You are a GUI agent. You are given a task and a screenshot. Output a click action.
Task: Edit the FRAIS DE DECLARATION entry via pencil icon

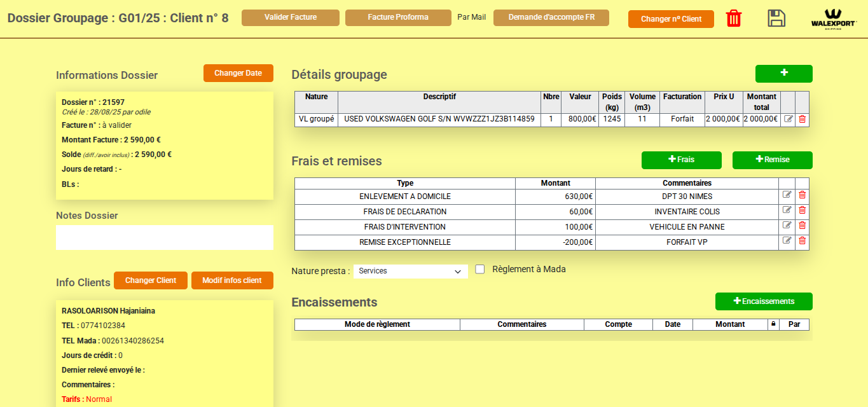click(x=788, y=211)
